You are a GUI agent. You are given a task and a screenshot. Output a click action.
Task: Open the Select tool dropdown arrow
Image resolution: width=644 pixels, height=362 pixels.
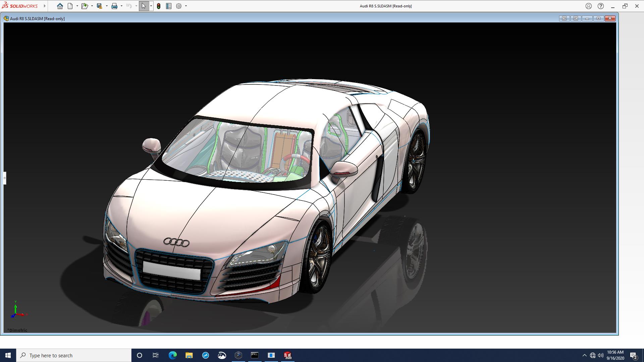[x=151, y=6]
